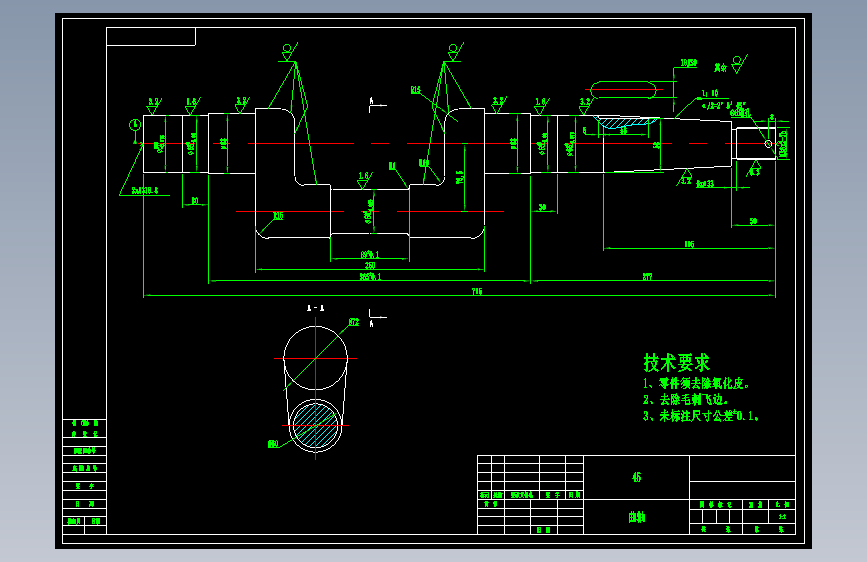The width and height of the screenshot is (867, 562).
Task: Click the crank width dimension 260
Action: tap(370, 266)
